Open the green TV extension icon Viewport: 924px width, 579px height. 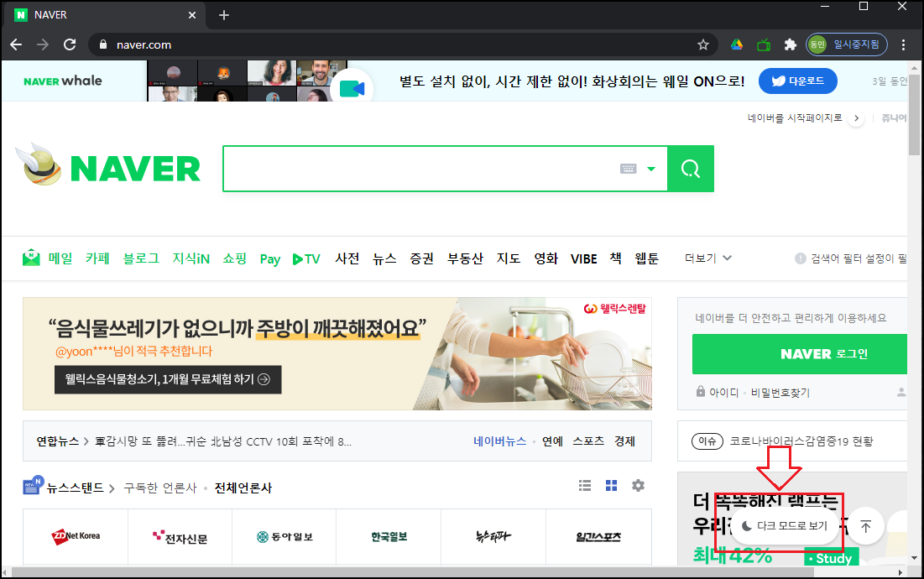(764, 44)
